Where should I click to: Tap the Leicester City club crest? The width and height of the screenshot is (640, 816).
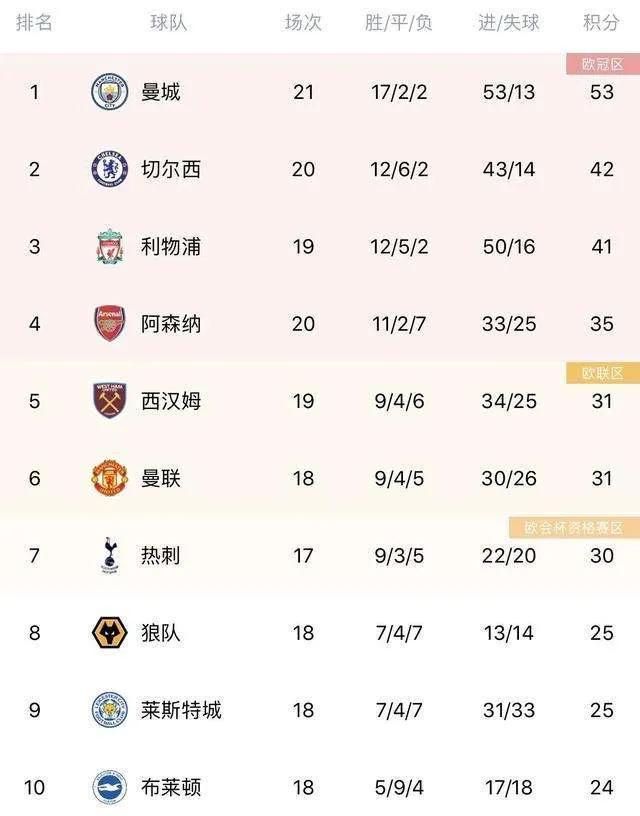109,710
